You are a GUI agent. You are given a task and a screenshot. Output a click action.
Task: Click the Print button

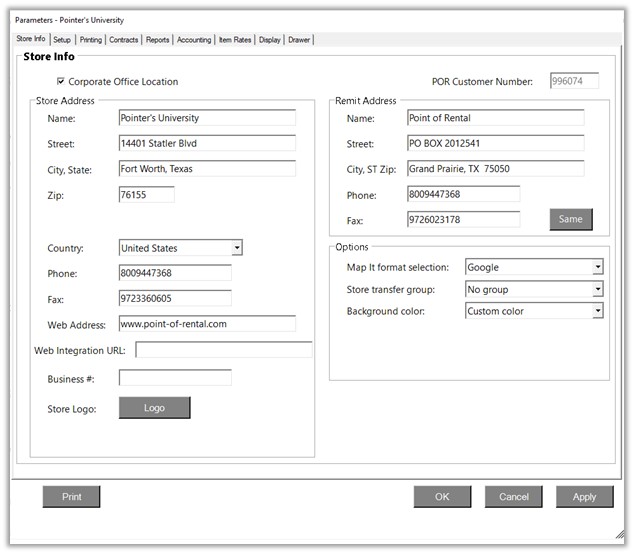(x=72, y=497)
